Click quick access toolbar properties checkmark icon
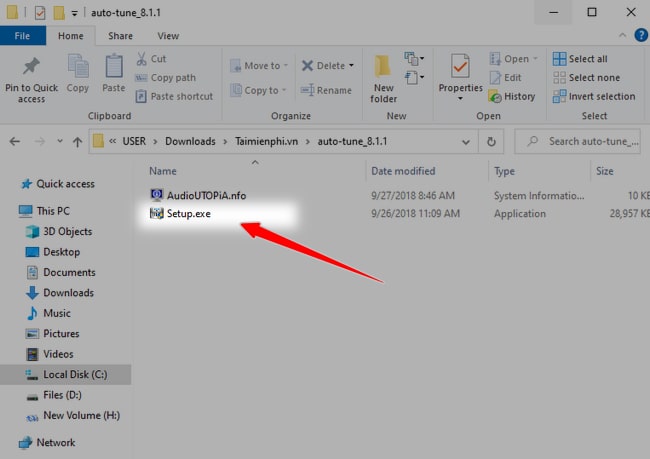This screenshot has width=650, height=459. 40,13
